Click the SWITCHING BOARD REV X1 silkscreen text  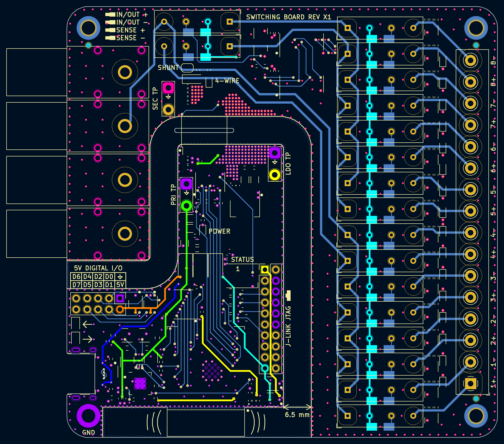point(289,17)
